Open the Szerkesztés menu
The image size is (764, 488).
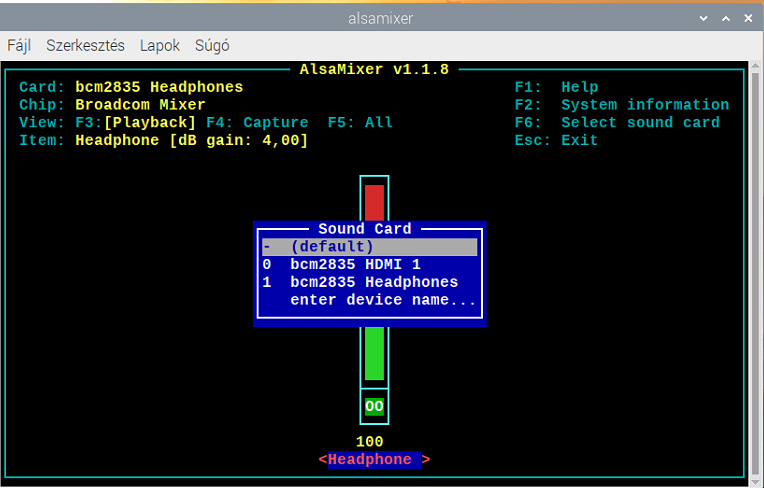pyautogui.click(x=85, y=46)
